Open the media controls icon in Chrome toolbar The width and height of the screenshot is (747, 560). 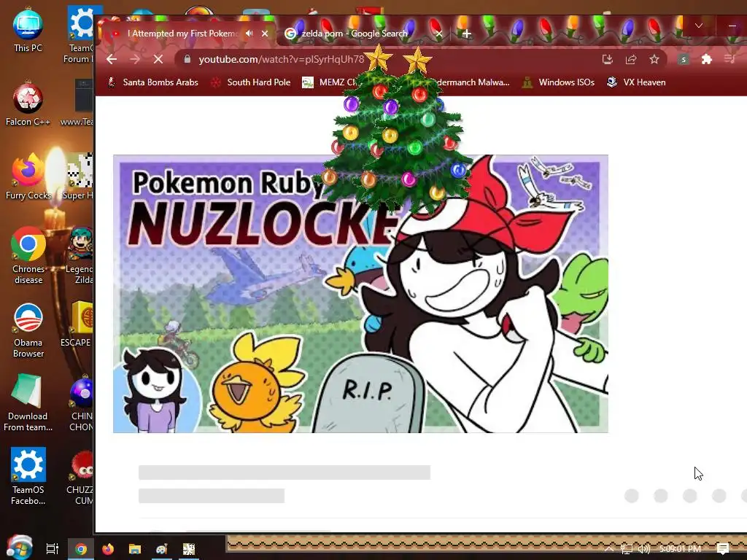pyautogui.click(x=729, y=59)
